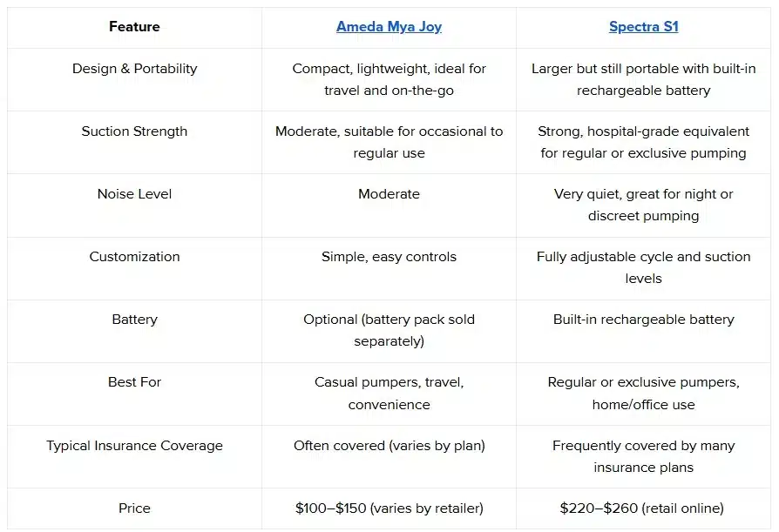Click the Suction Strength row label

134,131
